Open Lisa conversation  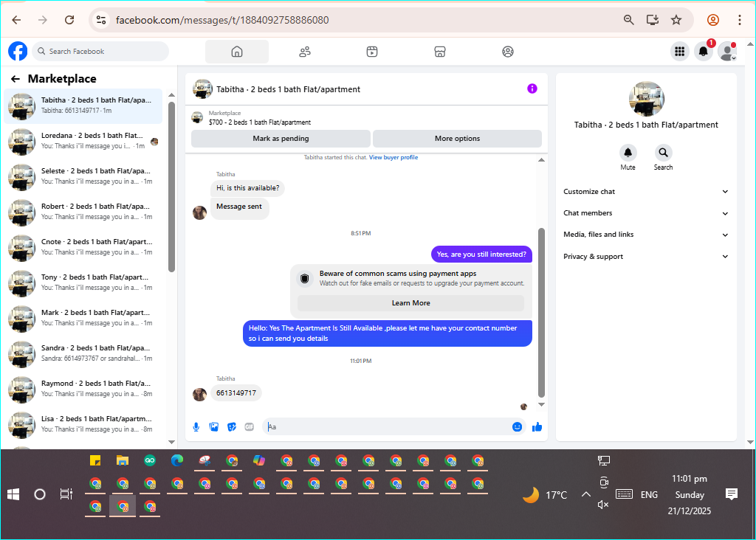coord(83,425)
